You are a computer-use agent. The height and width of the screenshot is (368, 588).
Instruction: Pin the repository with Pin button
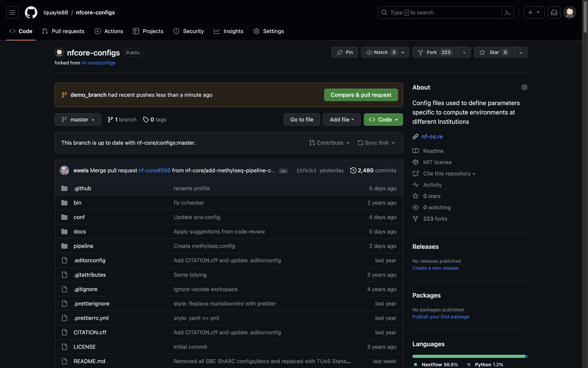(x=345, y=52)
